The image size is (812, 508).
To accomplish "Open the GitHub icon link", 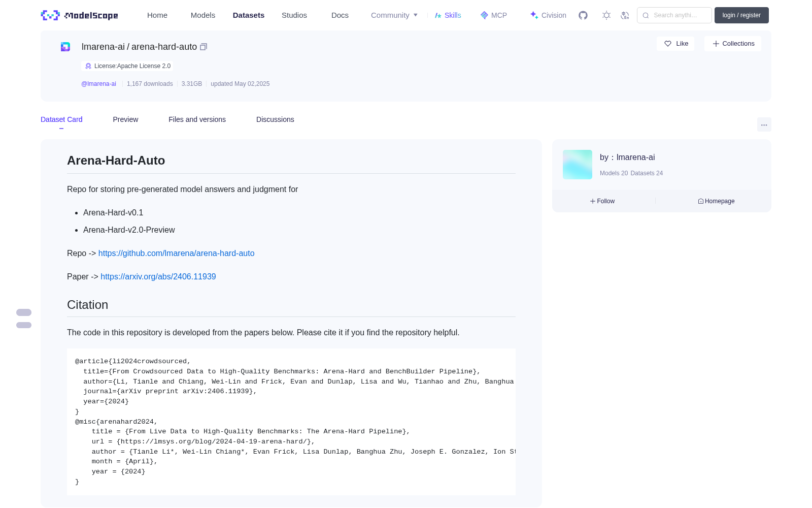I will pyautogui.click(x=583, y=15).
